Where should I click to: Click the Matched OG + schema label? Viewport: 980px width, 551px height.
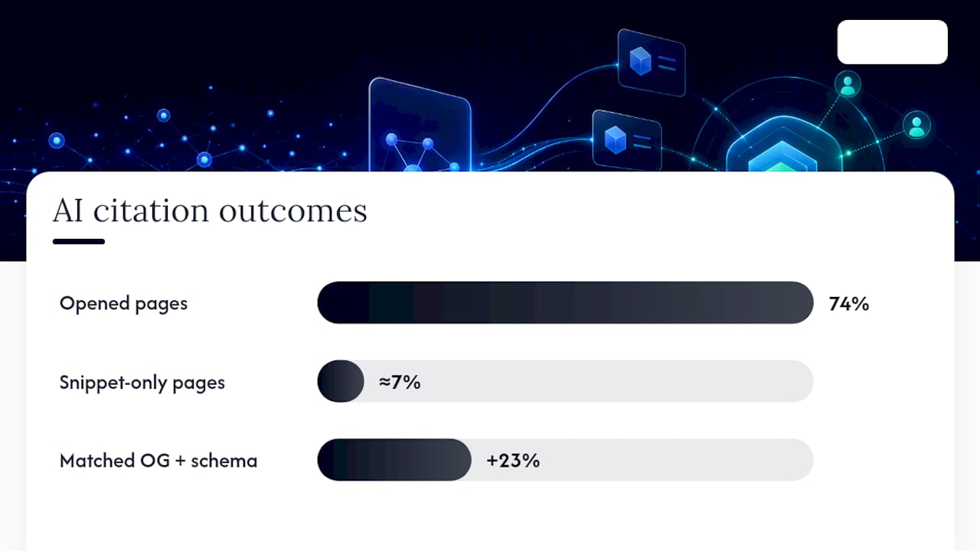[x=158, y=461]
